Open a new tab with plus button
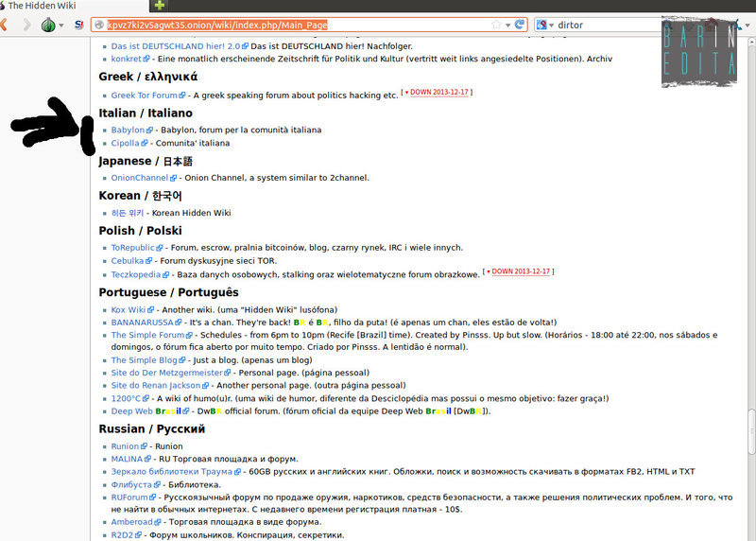 pos(159,6)
